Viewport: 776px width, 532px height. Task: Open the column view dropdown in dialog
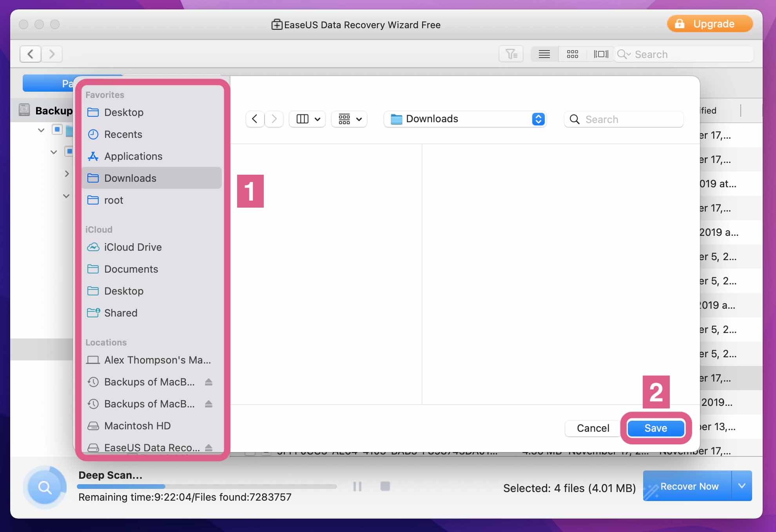pyautogui.click(x=307, y=119)
